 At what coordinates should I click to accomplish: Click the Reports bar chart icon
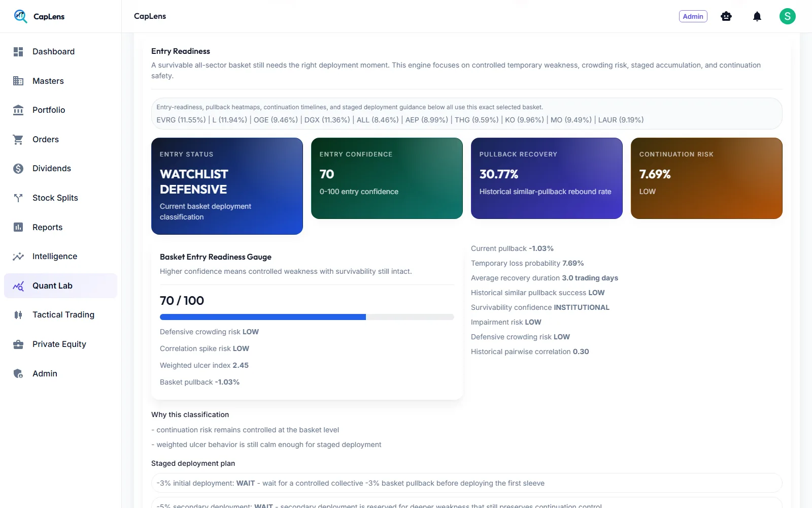pyautogui.click(x=18, y=227)
